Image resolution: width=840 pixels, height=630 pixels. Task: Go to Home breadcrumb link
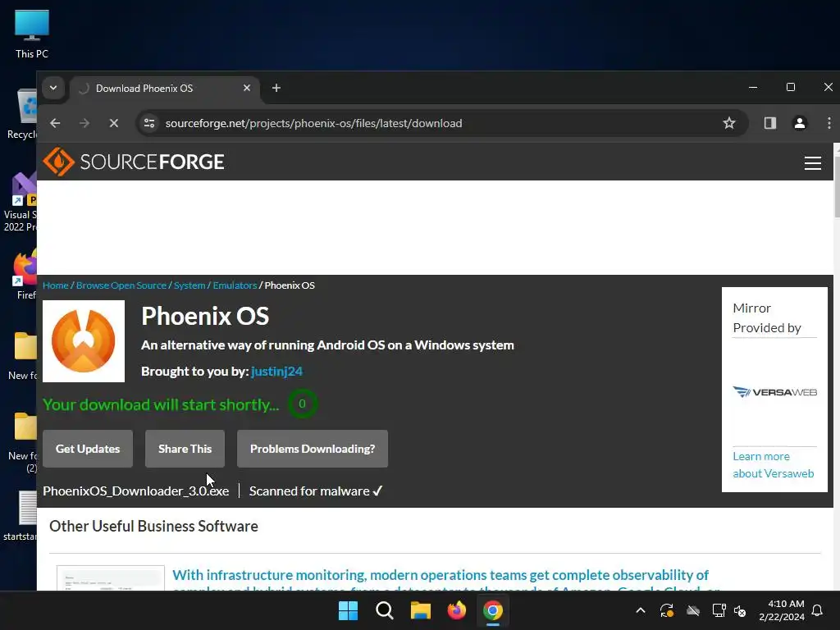[56, 285]
